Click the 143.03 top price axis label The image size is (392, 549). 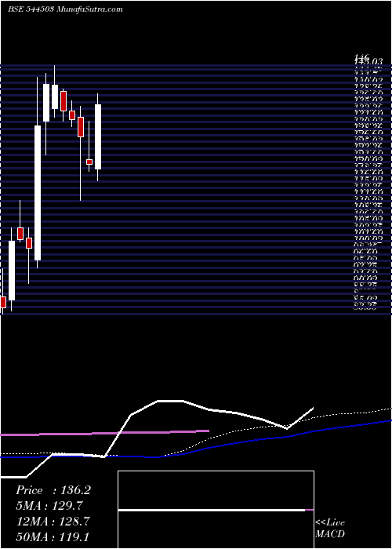point(369,62)
